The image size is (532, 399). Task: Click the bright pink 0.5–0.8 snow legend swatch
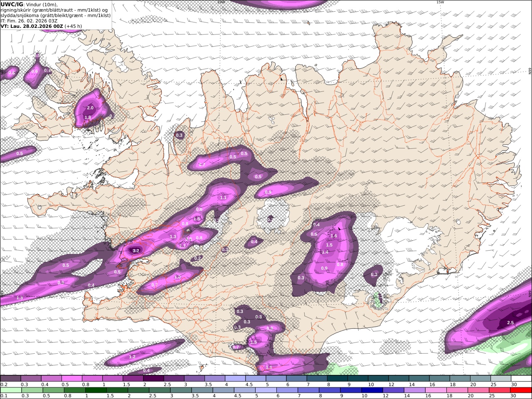click(x=71, y=379)
